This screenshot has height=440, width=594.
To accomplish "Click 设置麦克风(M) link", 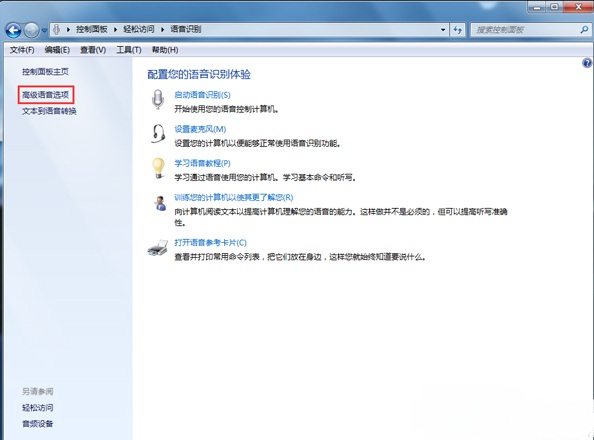I will click(x=200, y=129).
